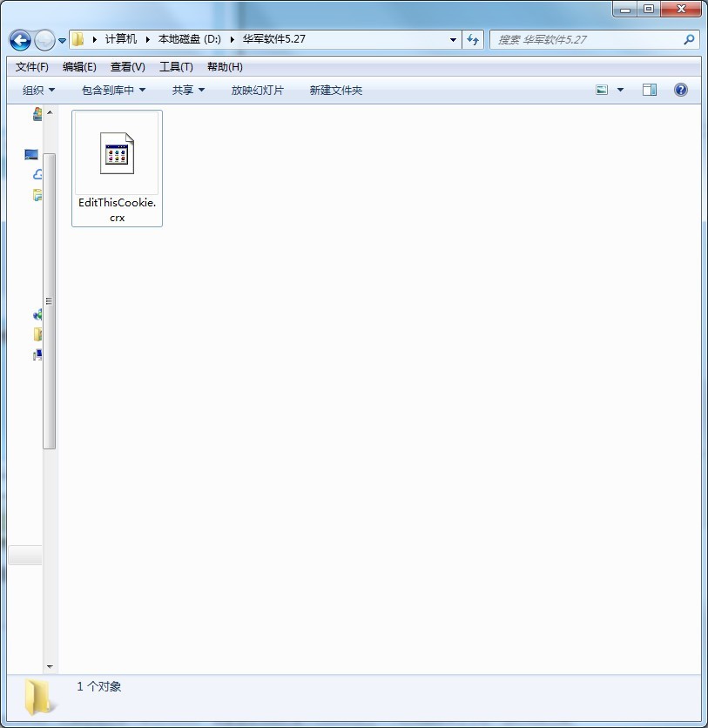Click 本地磁盘 (D:) in the breadcrumb
This screenshot has width=708, height=728.
pos(190,39)
